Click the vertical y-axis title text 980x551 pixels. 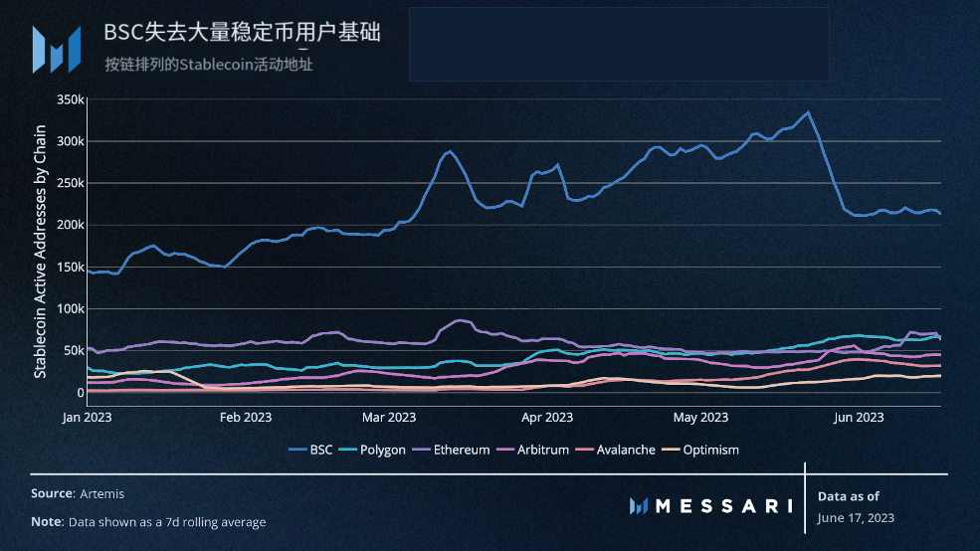41,251
